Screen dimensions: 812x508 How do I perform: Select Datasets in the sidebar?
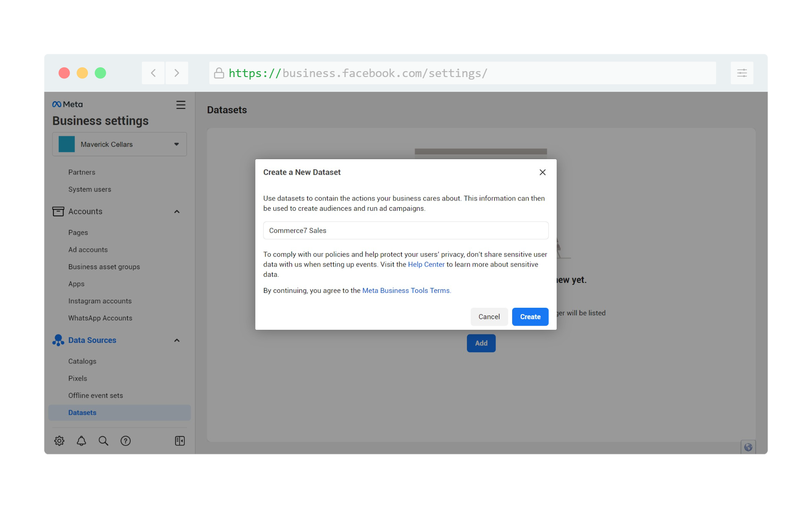[x=119, y=413]
